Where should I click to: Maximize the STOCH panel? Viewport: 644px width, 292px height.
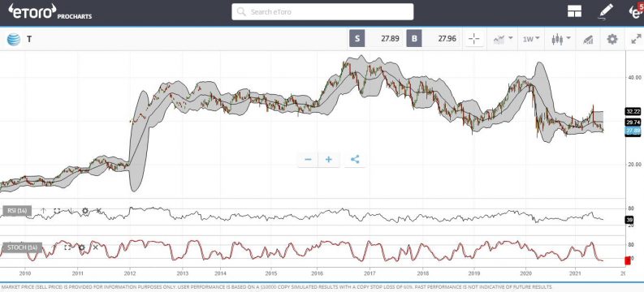(x=67, y=247)
